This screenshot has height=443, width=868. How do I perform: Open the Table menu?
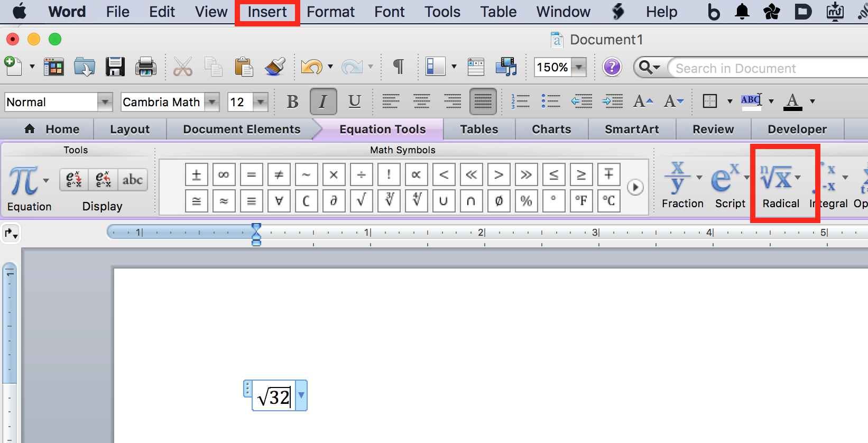[x=498, y=12]
